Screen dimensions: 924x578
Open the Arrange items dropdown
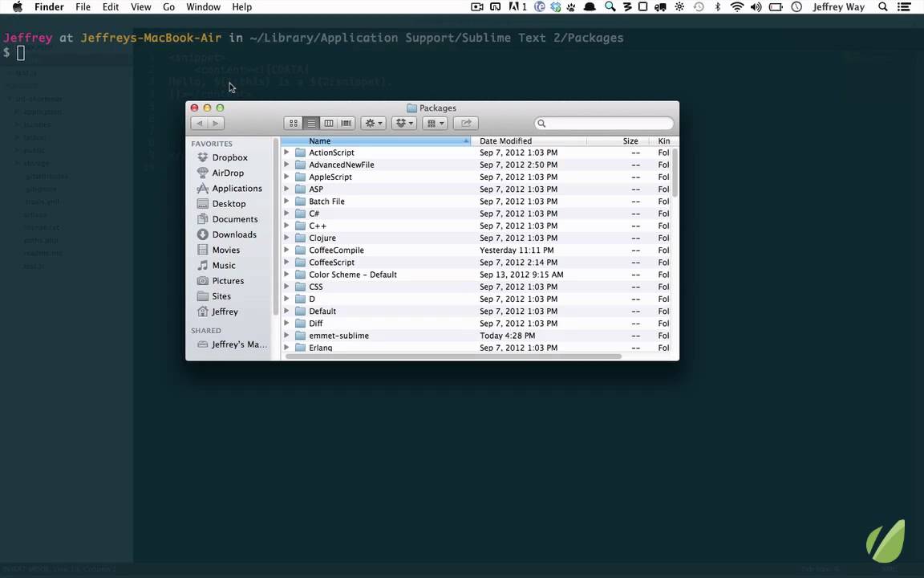(x=435, y=124)
